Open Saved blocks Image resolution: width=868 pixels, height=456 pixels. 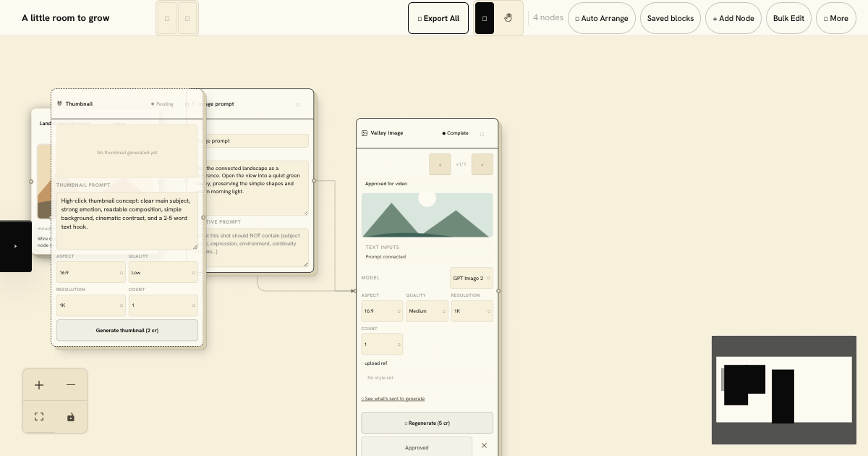tap(671, 18)
